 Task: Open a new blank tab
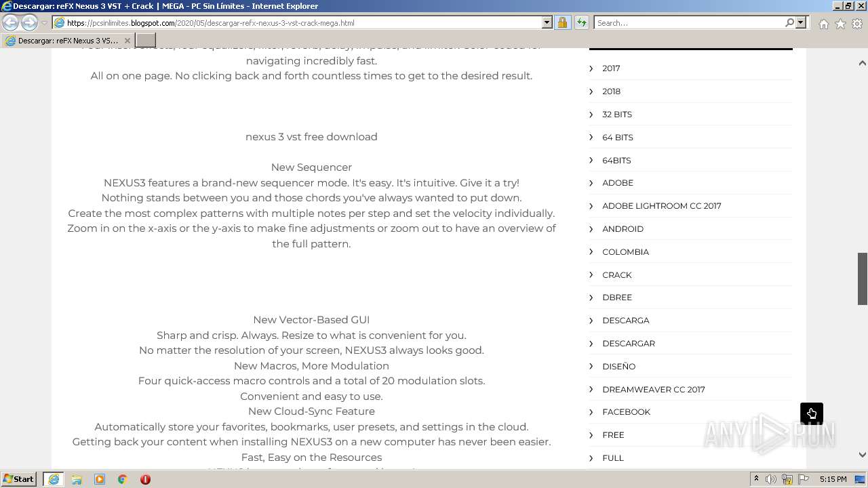(146, 41)
